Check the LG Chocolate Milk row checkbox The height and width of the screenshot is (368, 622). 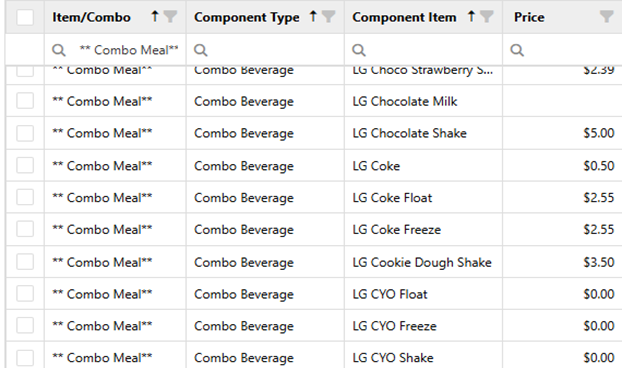pos(25,101)
